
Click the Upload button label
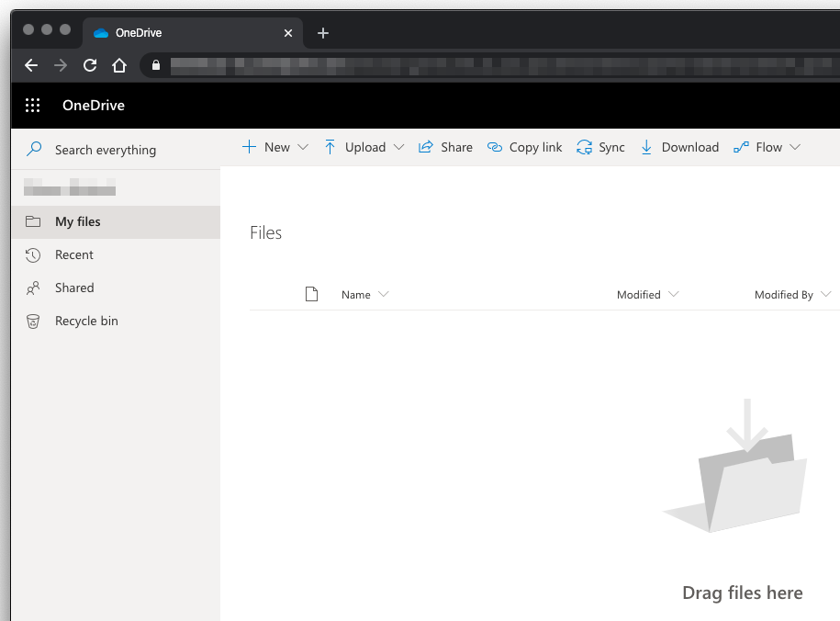pos(365,147)
